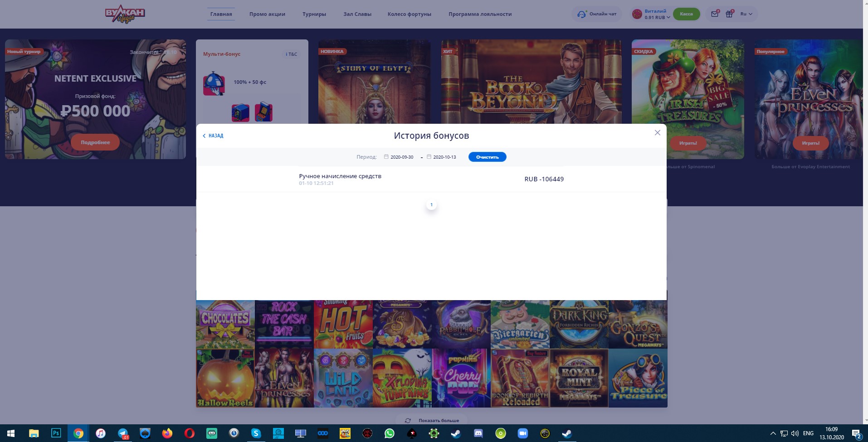
Task: Close the История бонусов dialog
Action: coord(657,133)
